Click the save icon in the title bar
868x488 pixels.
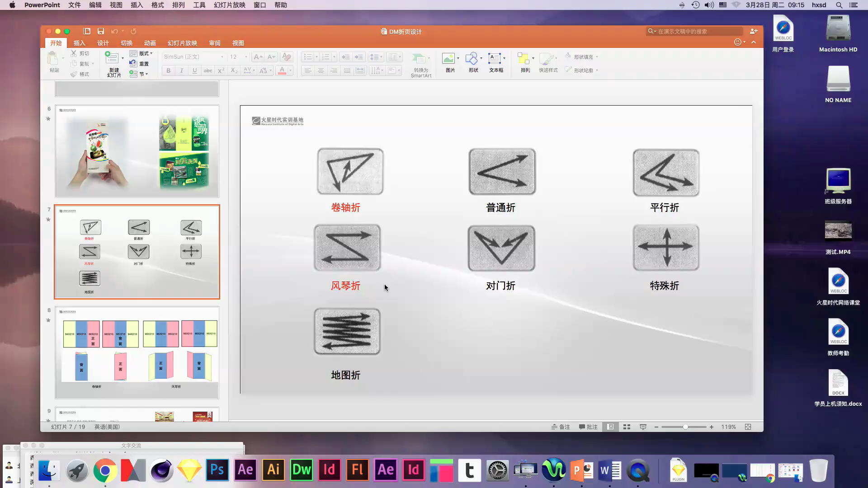[x=101, y=31]
